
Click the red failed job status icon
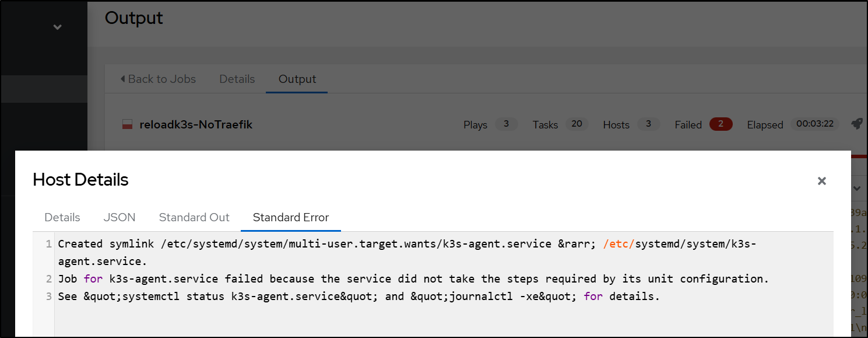(x=126, y=124)
